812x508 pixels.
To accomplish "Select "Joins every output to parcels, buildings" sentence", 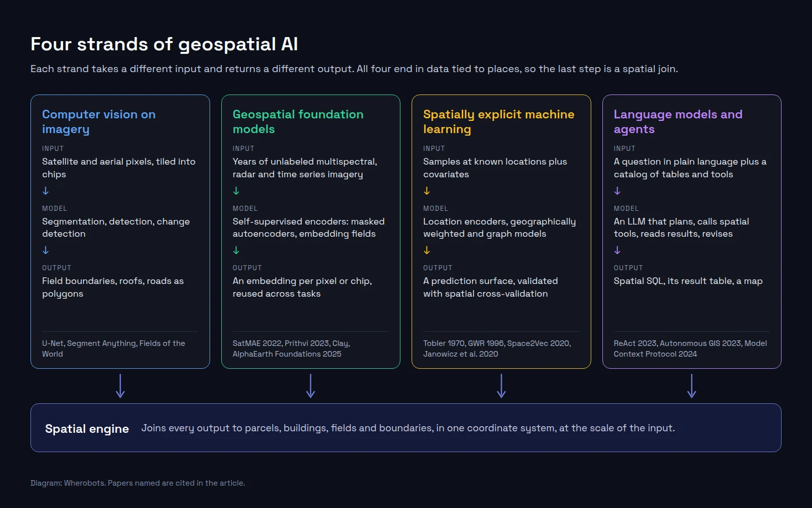I will click(x=408, y=428).
